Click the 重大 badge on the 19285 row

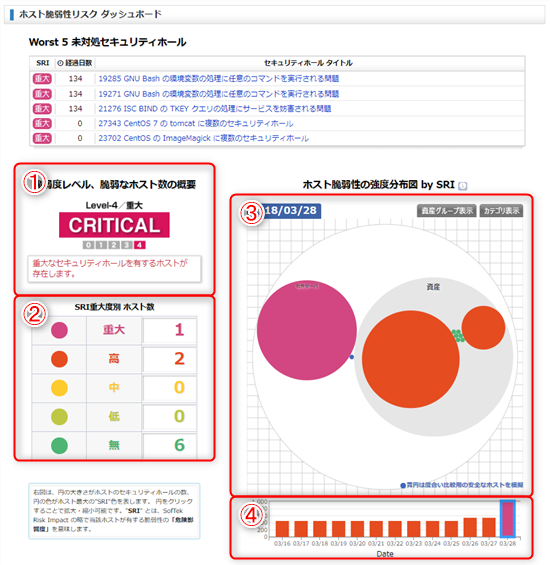click(42, 79)
